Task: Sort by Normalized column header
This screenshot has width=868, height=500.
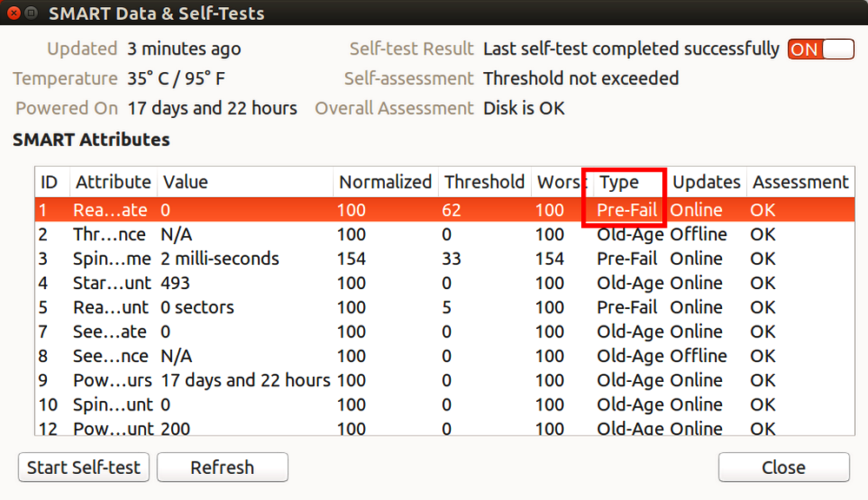Action: coord(386,182)
